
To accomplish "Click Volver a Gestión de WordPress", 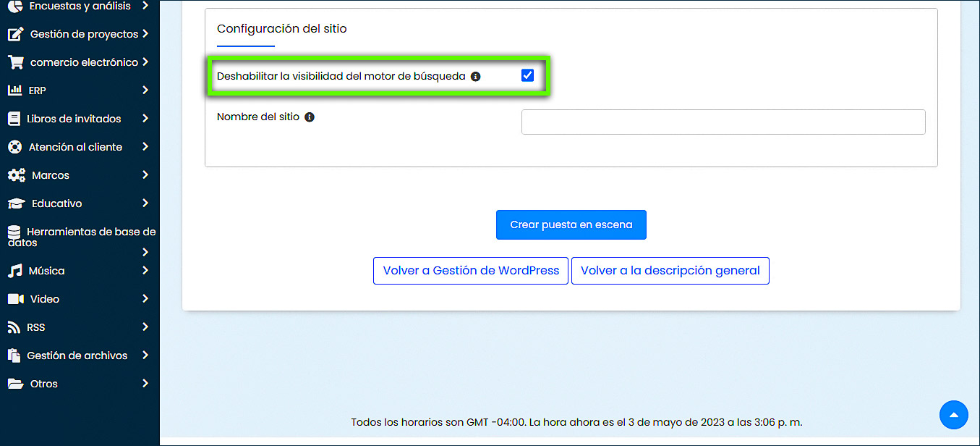I will [471, 271].
